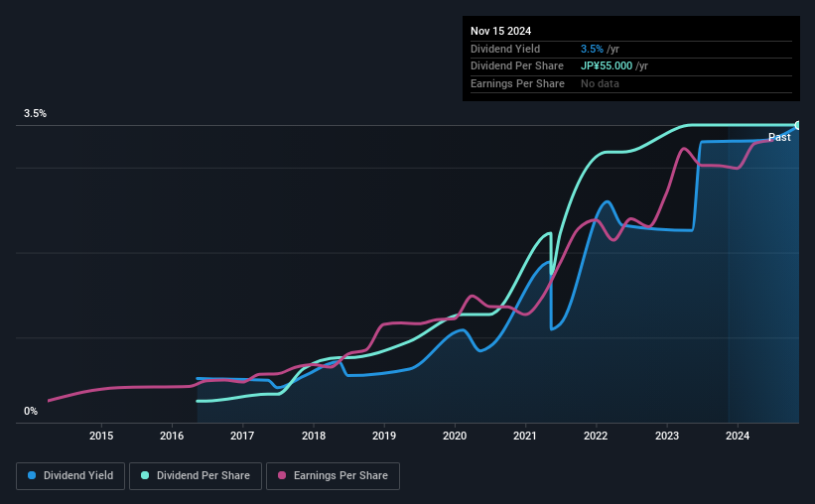
Task: Click the 3.5% dividend yield tooltip value
Action: click(x=592, y=49)
